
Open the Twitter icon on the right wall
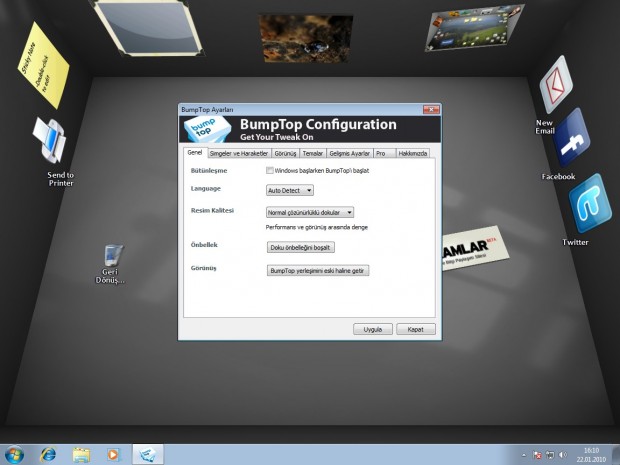[x=590, y=204]
